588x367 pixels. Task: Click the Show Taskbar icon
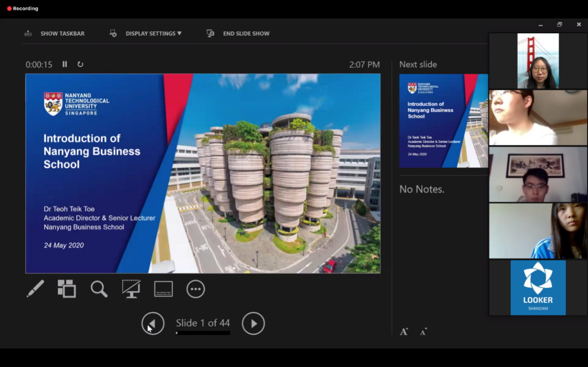[28, 33]
